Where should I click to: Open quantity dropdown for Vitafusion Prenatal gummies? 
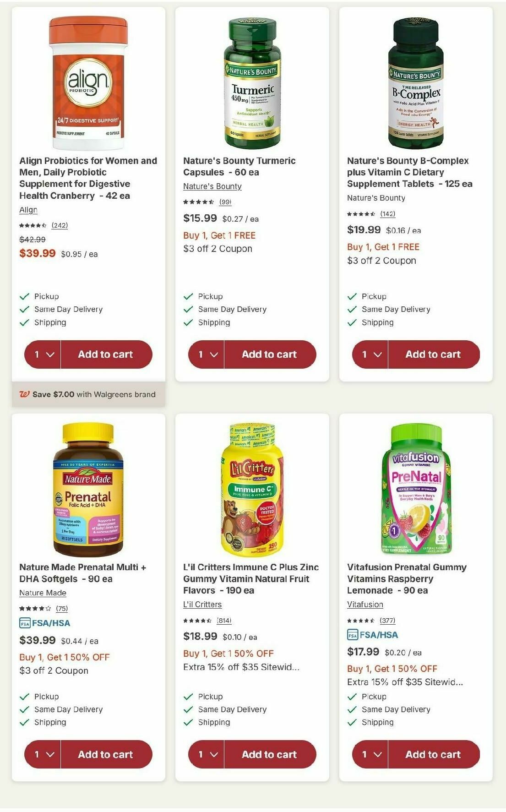point(371,754)
